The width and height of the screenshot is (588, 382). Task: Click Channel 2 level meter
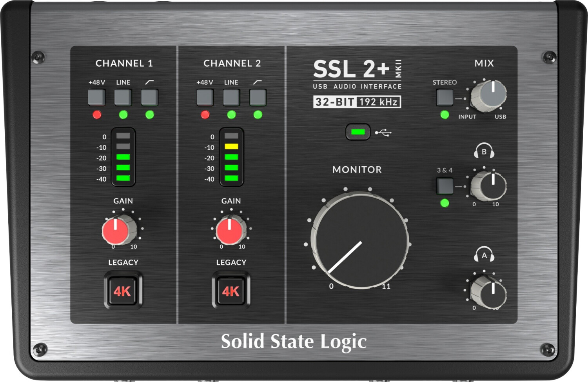(x=231, y=157)
